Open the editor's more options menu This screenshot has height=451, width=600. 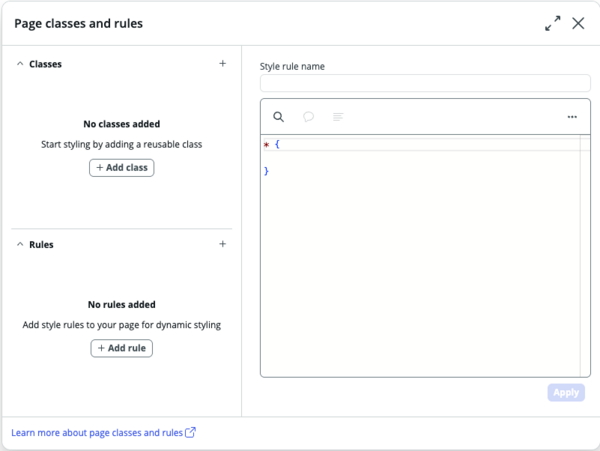point(572,117)
